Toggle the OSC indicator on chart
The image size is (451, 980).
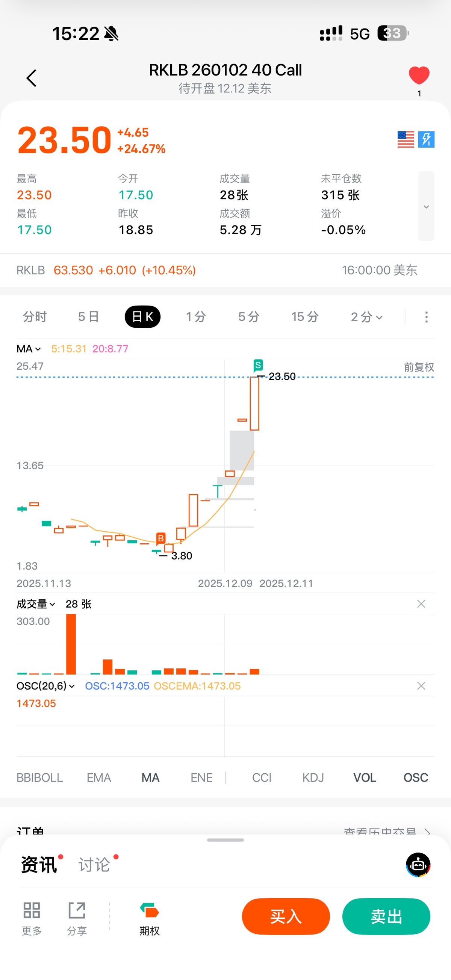416,777
